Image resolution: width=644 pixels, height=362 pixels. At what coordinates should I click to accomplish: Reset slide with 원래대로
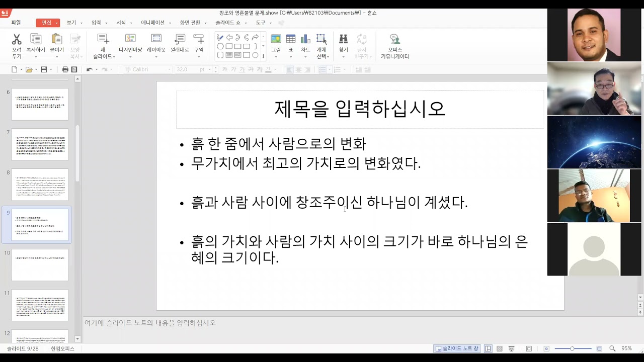pyautogui.click(x=180, y=43)
